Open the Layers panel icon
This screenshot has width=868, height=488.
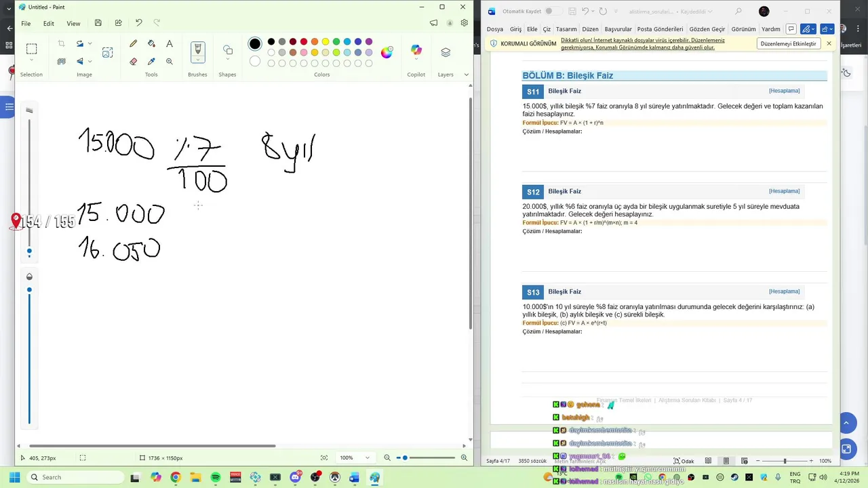(446, 52)
